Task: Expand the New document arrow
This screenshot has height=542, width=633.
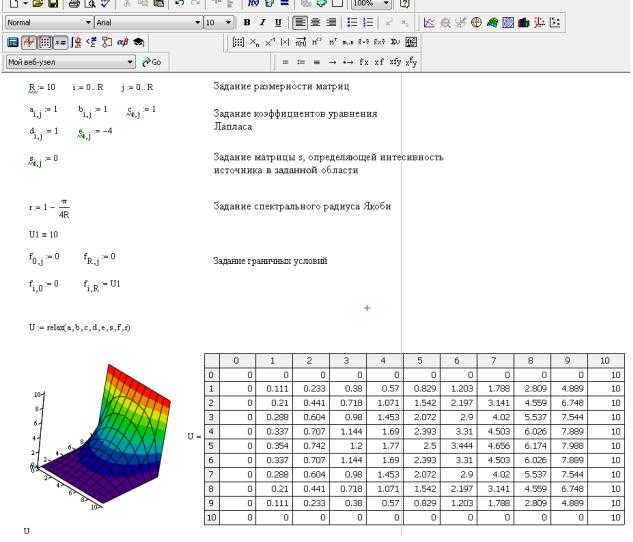Action: (25, 4)
